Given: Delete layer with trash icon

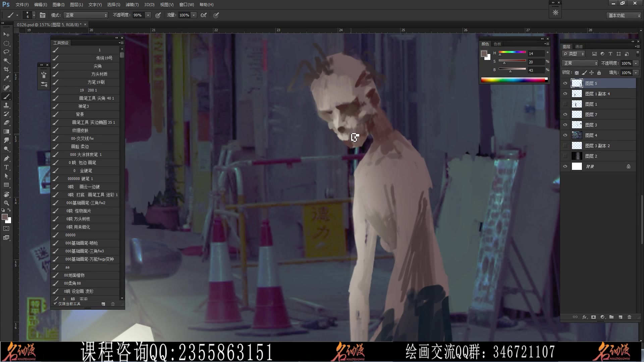Looking at the screenshot, I should 629,317.
